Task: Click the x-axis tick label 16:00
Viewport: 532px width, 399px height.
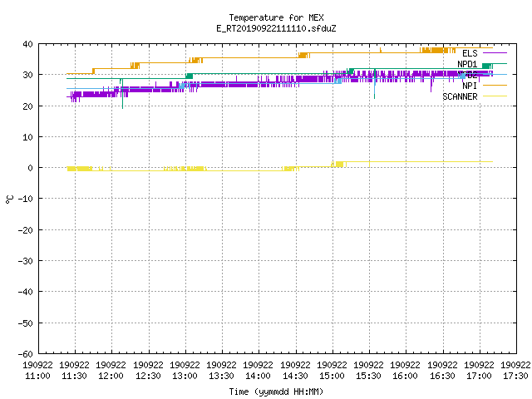Action: pos(406,376)
